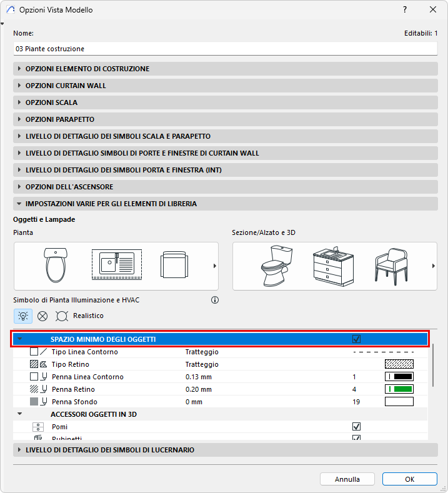Click the 0.20 mm pen width value
The width and height of the screenshot is (448, 493).
point(198,389)
